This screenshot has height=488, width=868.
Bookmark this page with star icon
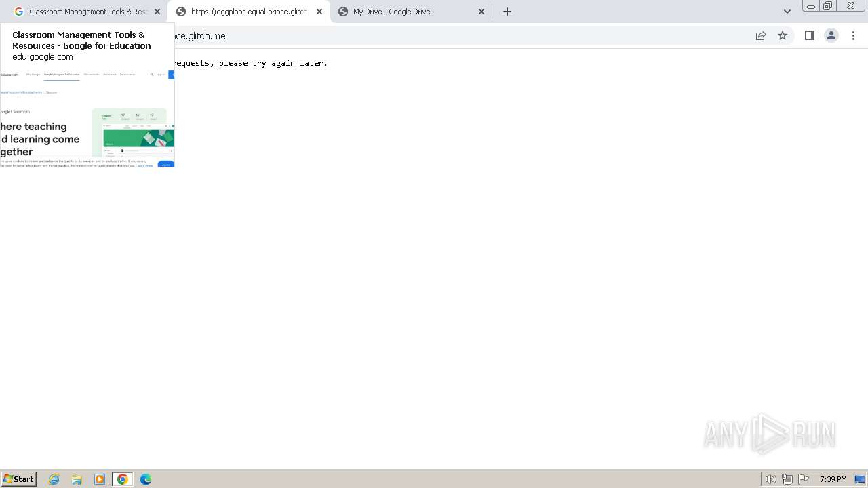coord(783,36)
